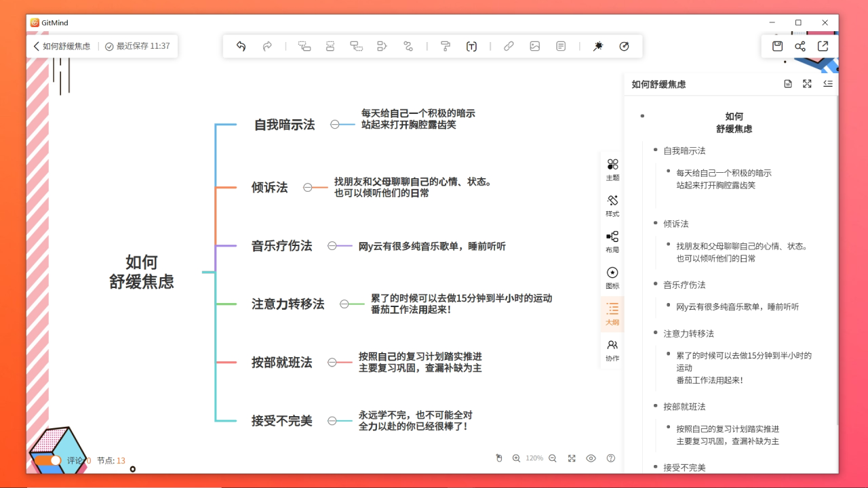Click the Undo arrow in the toolbar
Image resolution: width=868 pixels, height=488 pixels.
[240, 46]
